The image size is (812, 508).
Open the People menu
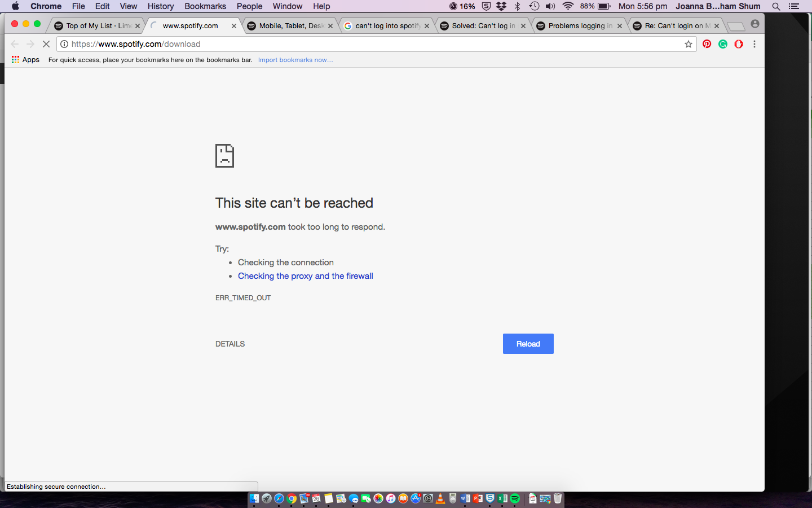[x=249, y=6]
